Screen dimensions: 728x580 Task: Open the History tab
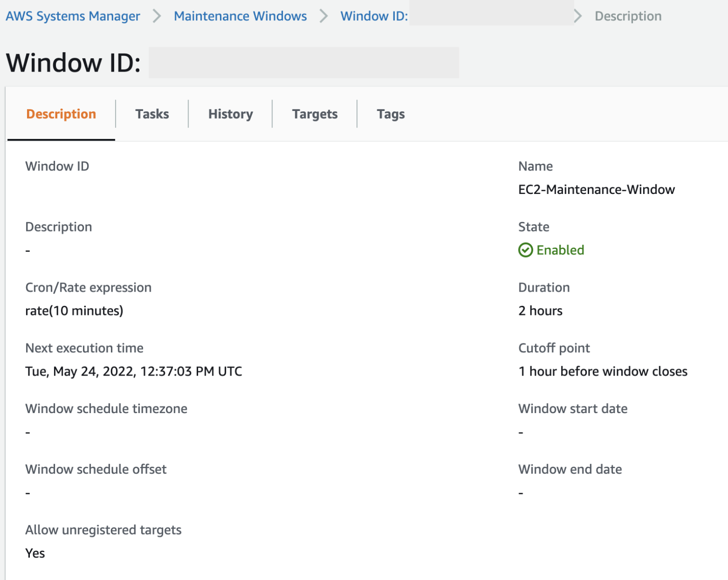[x=230, y=114]
